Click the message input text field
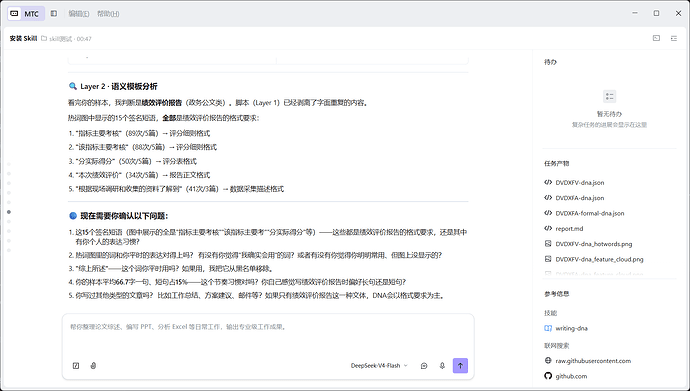The image size is (690, 391). [x=268, y=335]
